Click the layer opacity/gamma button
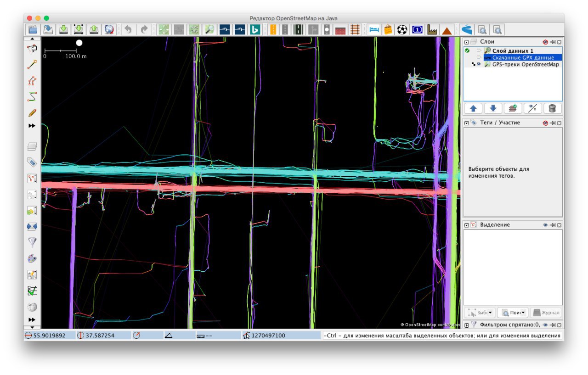Image resolution: width=588 pixels, height=375 pixels. click(532, 109)
